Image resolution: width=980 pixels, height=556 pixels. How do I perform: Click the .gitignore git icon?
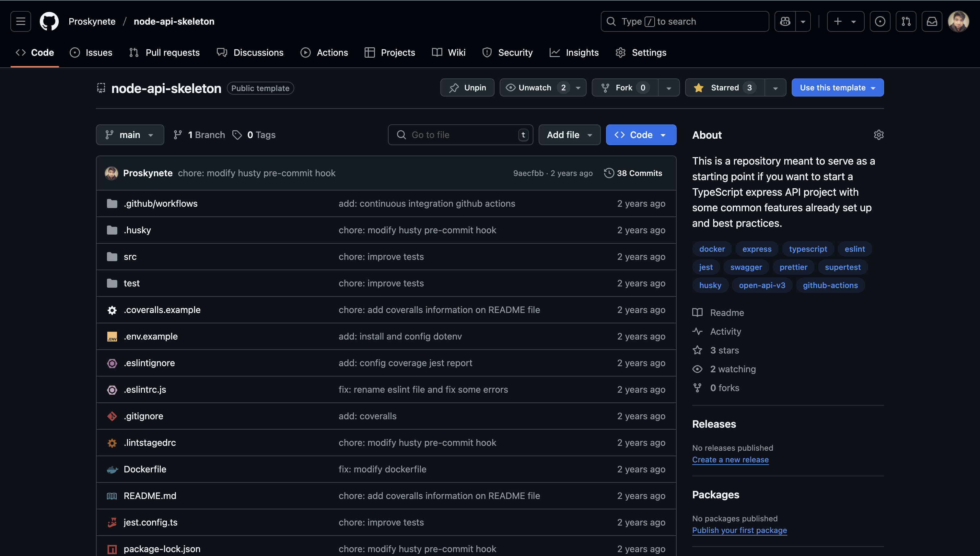(x=112, y=416)
